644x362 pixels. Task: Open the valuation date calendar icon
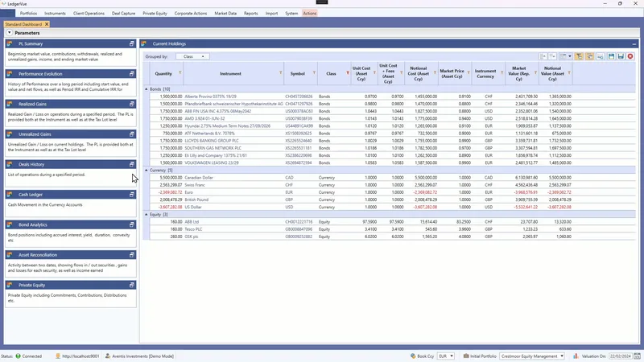coord(637,356)
